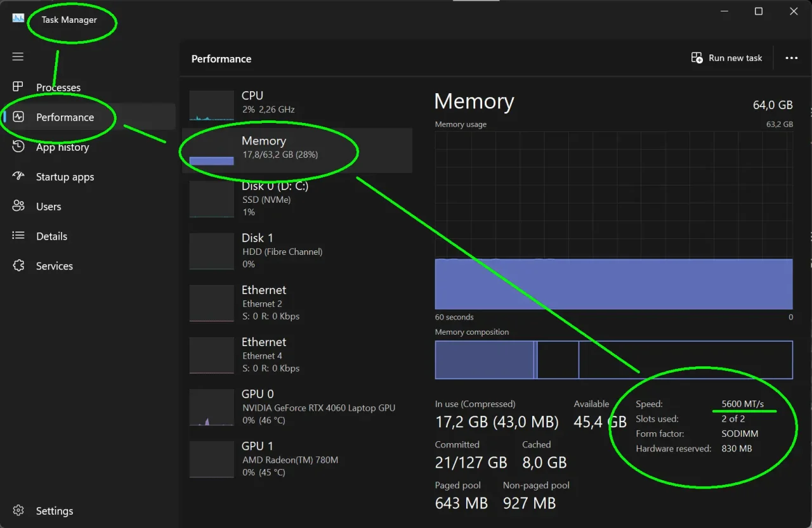Select the Ethernet 4 adapter entry
This screenshot has height=528, width=812.
297,355
